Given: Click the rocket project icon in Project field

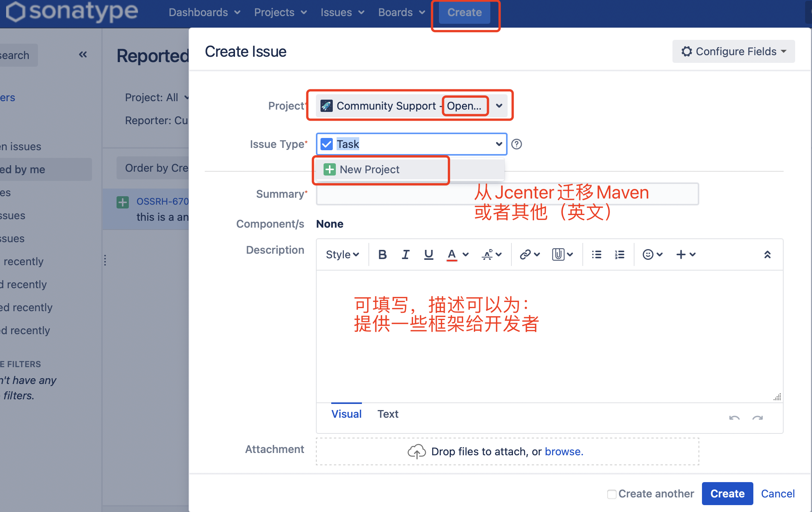Looking at the screenshot, I should click(x=327, y=106).
